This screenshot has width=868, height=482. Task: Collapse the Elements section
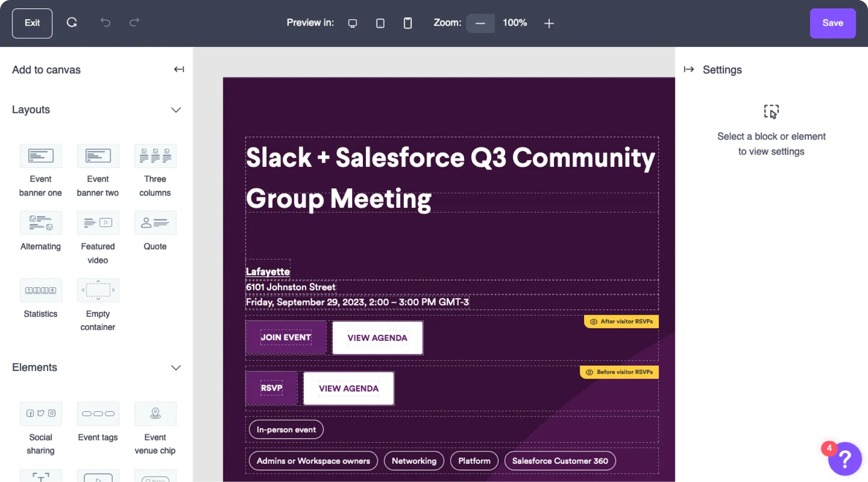176,368
